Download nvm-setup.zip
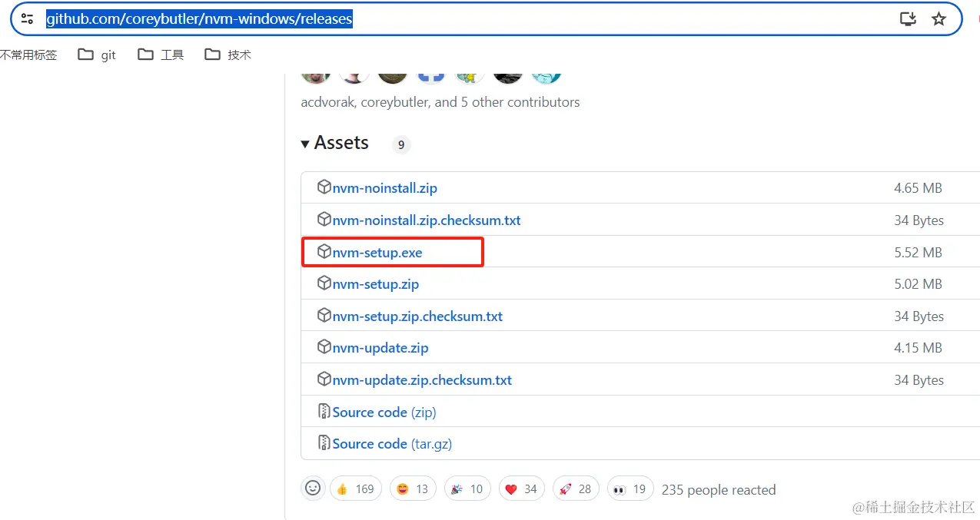Image resolution: width=980 pixels, height=520 pixels. pyautogui.click(x=376, y=284)
